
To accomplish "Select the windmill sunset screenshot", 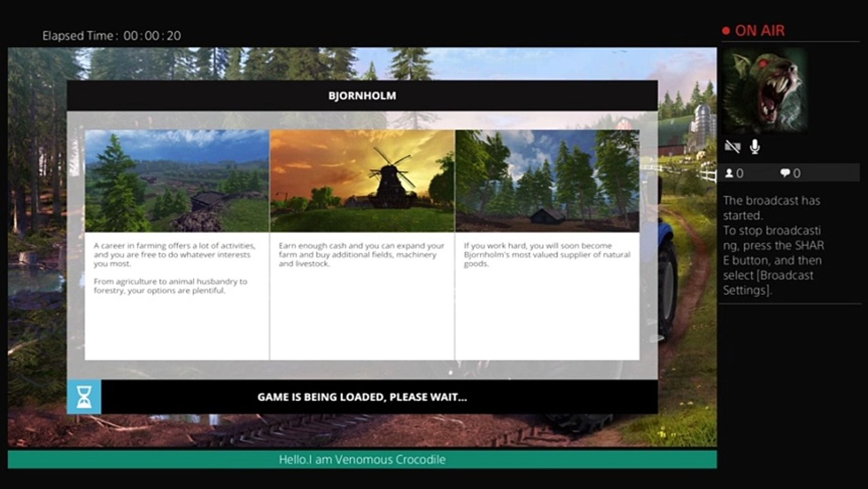I will (362, 181).
